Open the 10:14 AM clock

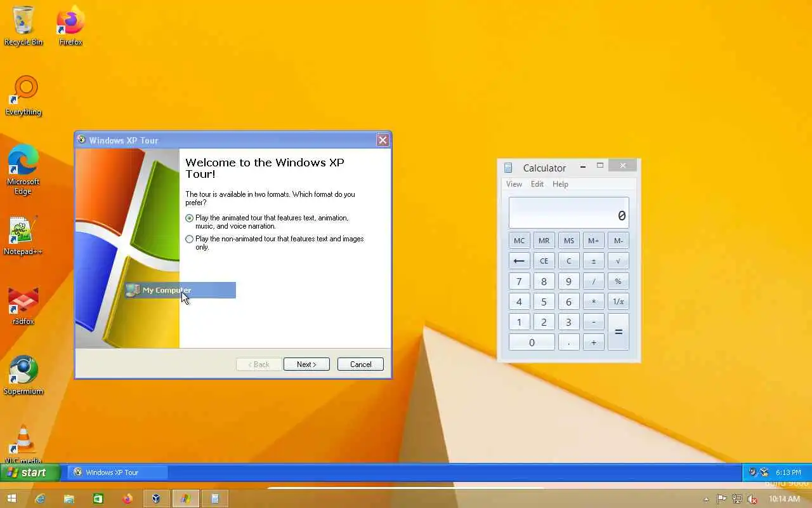pyautogui.click(x=784, y=499)
